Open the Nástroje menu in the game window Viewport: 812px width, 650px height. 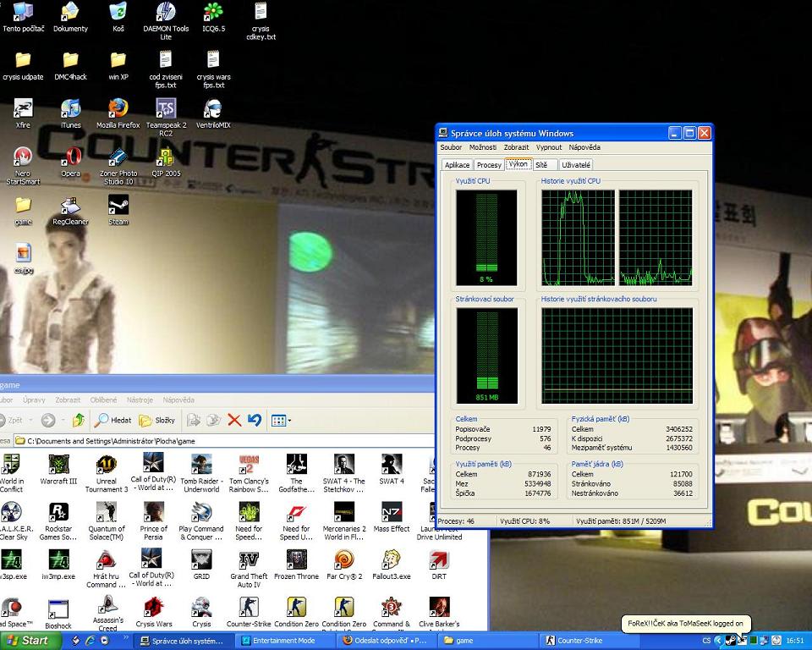click(140, 399)
